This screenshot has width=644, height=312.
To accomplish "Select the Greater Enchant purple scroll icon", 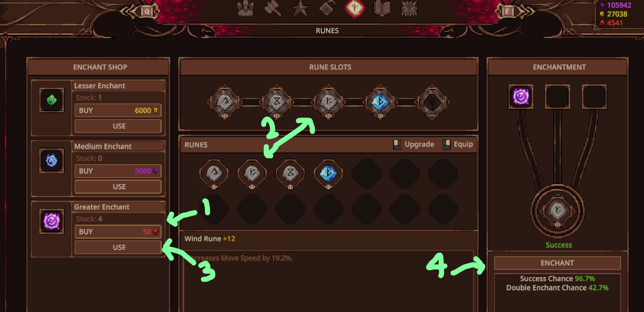I will click(x=52, y=221).
